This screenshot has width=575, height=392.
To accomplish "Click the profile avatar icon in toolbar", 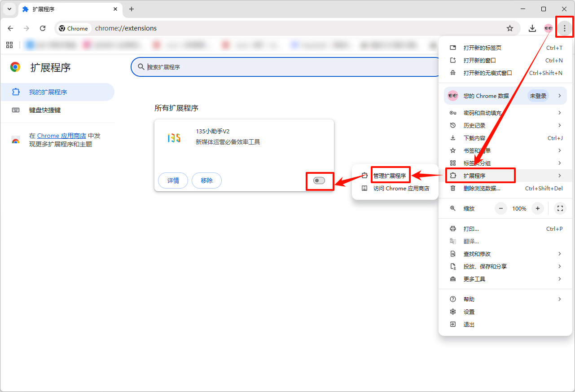I will pyautogui.click(x=548, y=28).
